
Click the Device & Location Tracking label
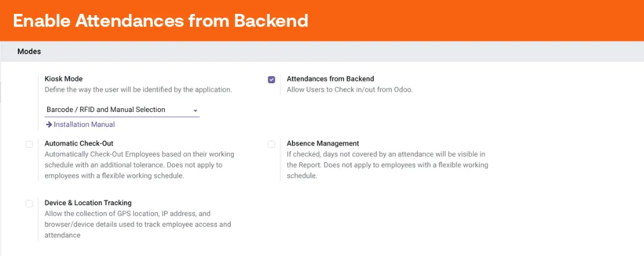[x=88, y=203]
